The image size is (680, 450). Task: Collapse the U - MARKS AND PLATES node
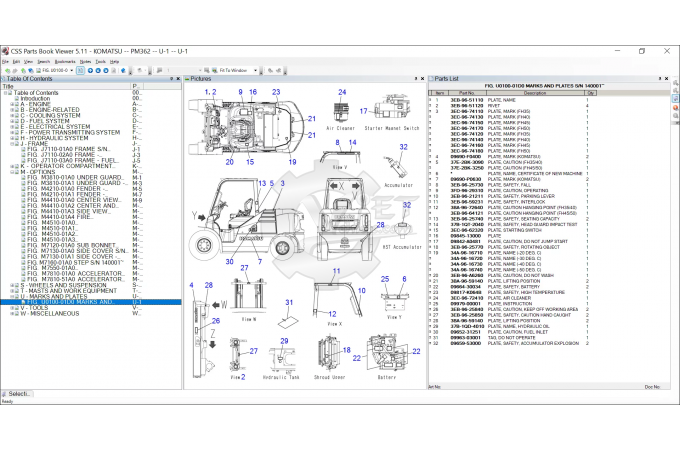point(12,297)
